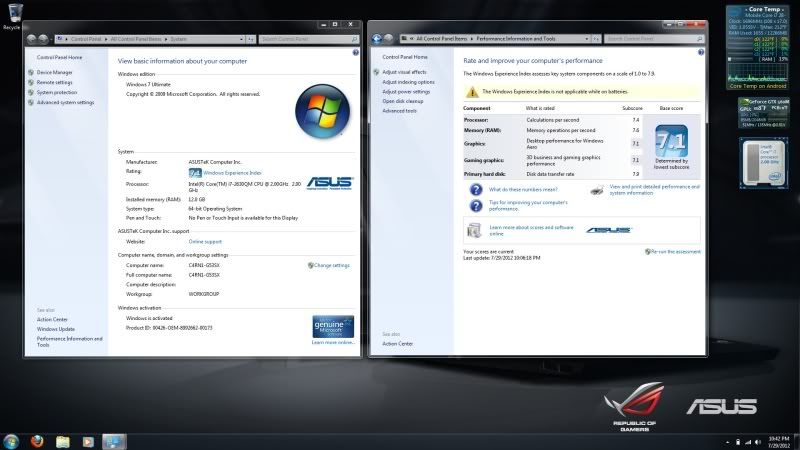Click Adjust power settings
Viewport: 800px width, 450px height.
[x=406, y=92]
